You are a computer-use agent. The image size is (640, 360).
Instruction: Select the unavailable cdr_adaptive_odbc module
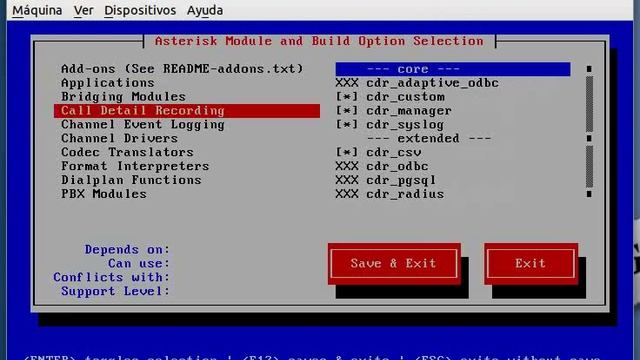coord(417,83)
